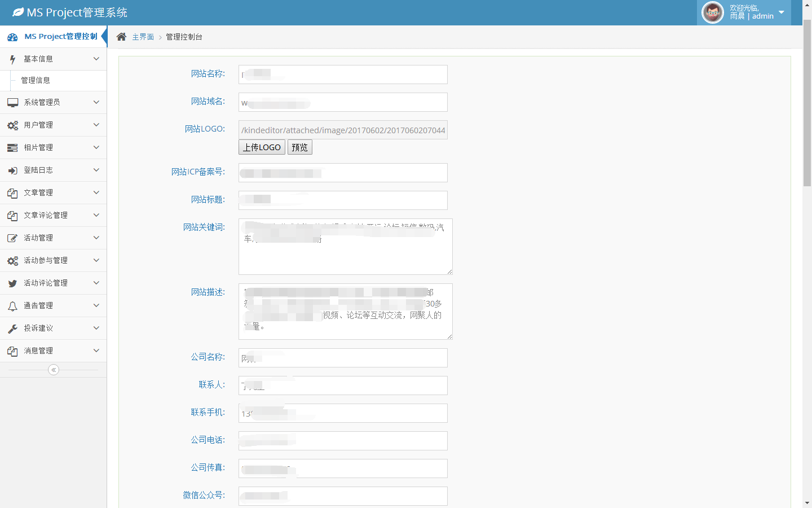This screenshot has height=508, width=812.
Task: Collapse the sidebar with double-arrow button
Action: (x=54, y=370)
